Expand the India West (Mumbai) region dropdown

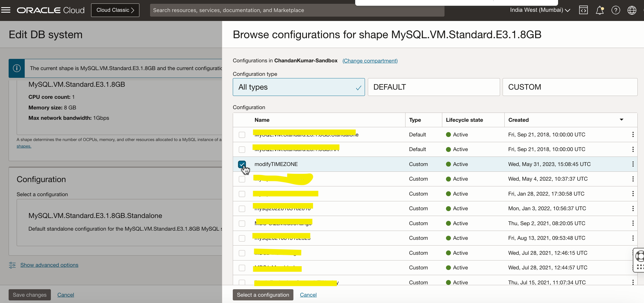(x=540, y=10)
